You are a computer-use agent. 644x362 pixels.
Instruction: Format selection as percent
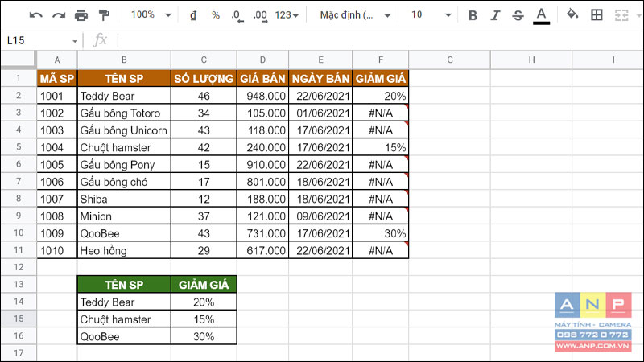coord(216,15)
